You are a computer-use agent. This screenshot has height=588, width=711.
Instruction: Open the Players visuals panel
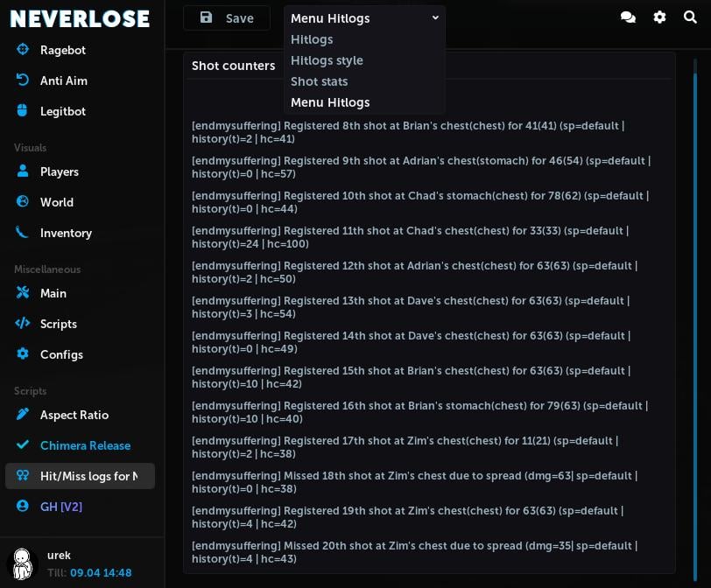(59, 171)
